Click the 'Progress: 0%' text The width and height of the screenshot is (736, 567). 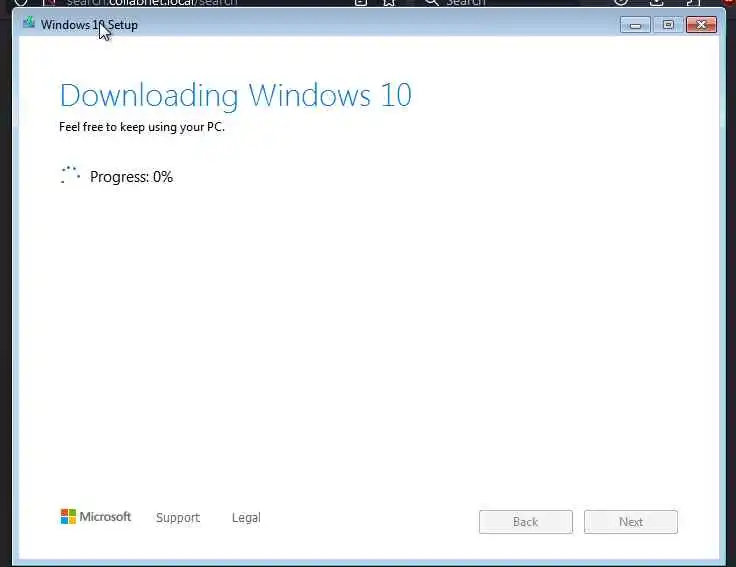point(131,177)
